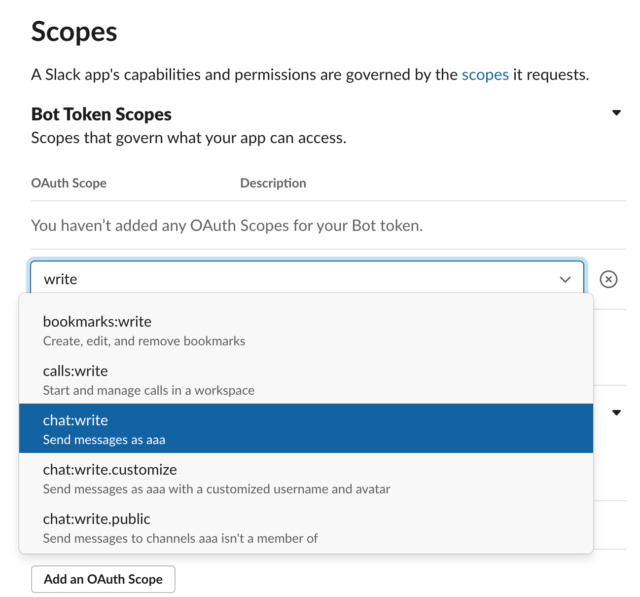Select the bookmarks:write scope option
Image resolution: width=640 pixels, height=597 pixels.
pyautogui.click(x=306, y=331)
